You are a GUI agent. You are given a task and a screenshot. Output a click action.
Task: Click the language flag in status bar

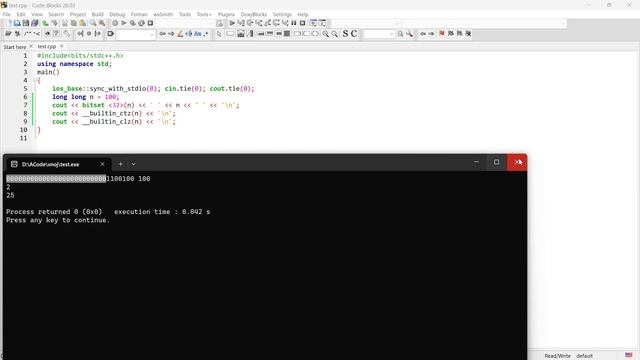pos(629,356)
